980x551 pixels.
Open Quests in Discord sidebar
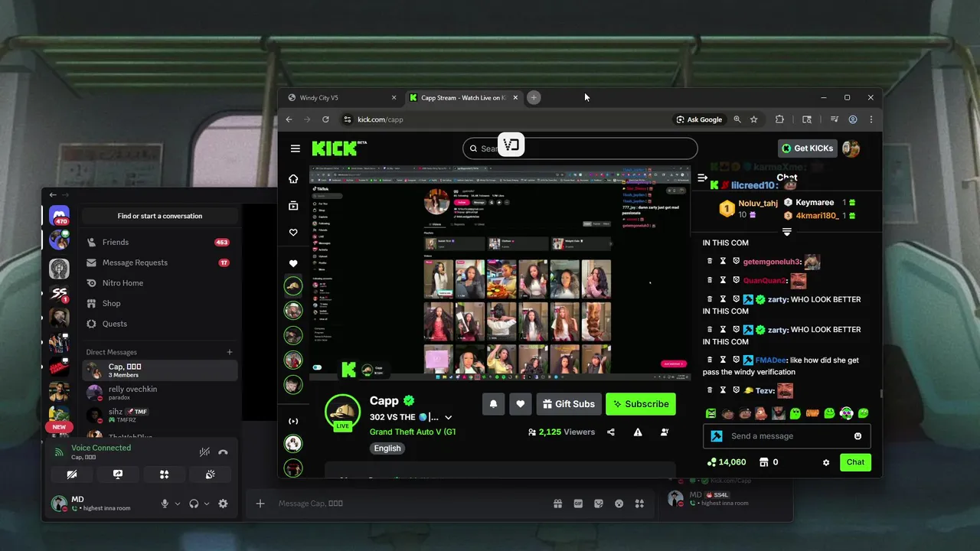click(x=159, y=324)
